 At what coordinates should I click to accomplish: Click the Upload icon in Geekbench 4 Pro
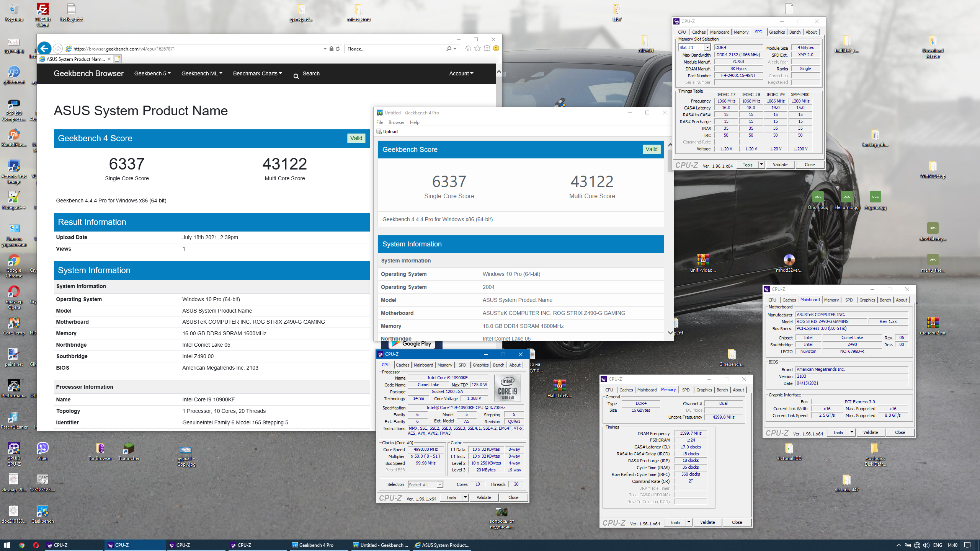click(x=387, y=132)
